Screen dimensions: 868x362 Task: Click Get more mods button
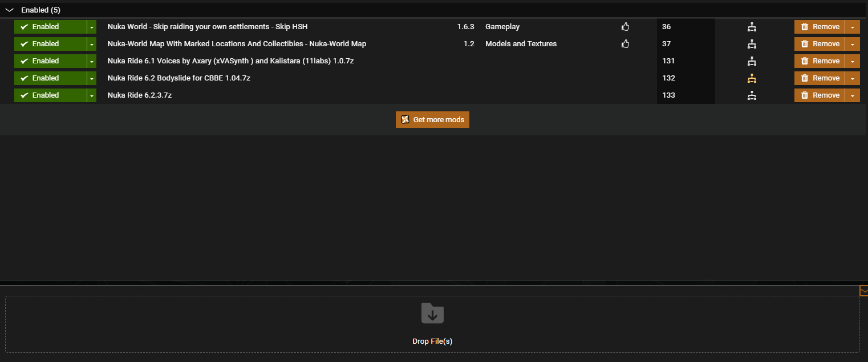click(x=432, y=120)
